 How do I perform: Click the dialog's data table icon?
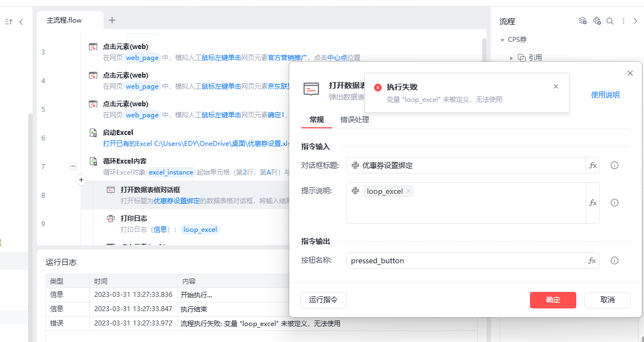point(311,89)
